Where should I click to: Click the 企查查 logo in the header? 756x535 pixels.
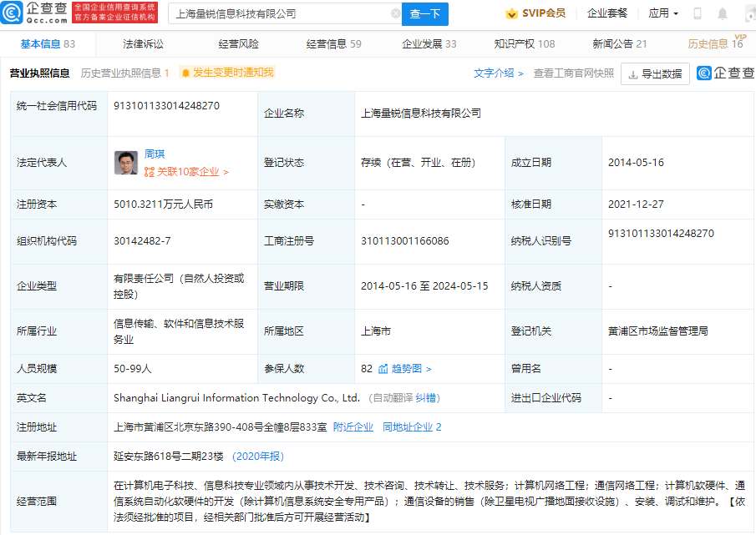[x=35, y=13]
